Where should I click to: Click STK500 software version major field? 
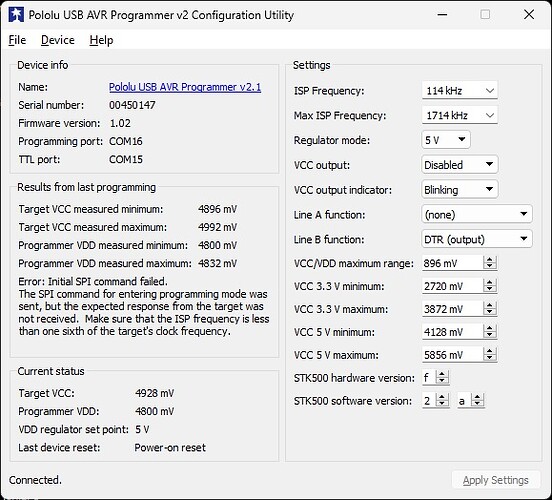428,401
